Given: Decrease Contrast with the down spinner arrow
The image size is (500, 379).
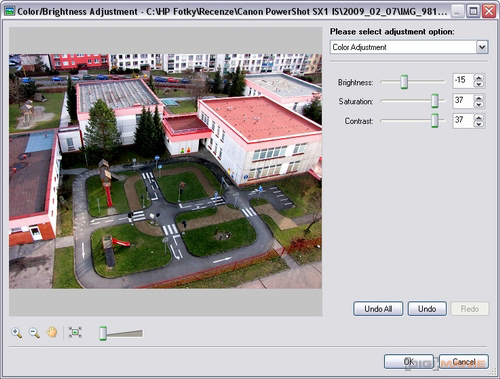Looking at the screenshot, I should click(x=479, y=124).
